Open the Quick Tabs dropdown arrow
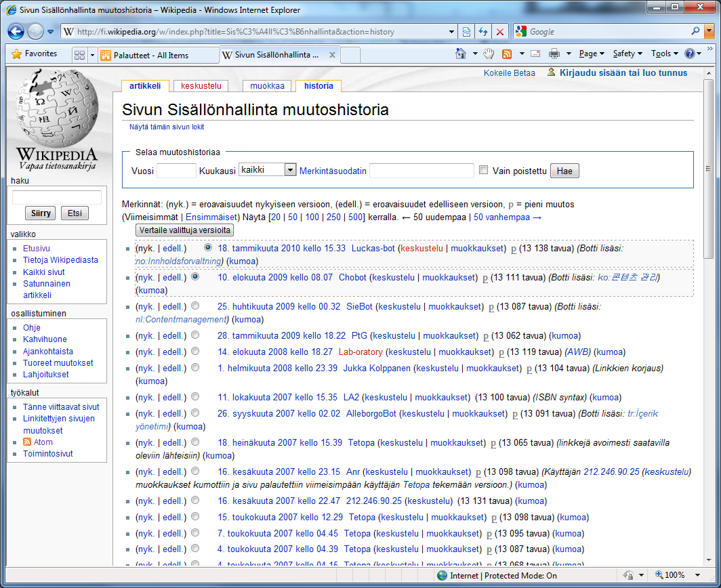721x588 pixels. 92,55
